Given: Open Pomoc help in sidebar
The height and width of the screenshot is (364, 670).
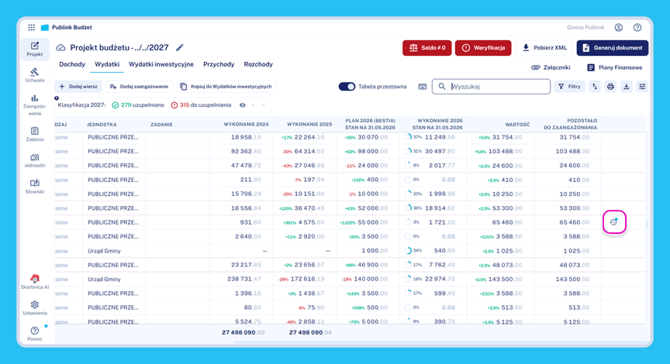Looking at the screenshot, I should [x=35, y=334].
